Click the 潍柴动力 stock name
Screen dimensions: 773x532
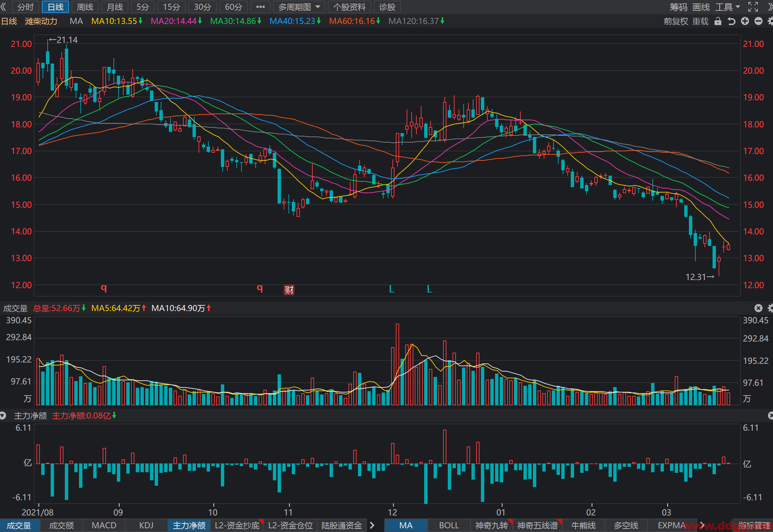(41, 21)
